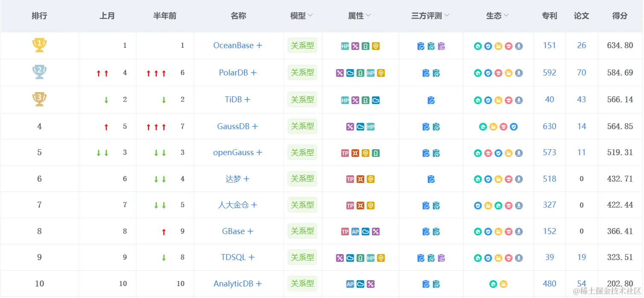The height and width of the screenshot is (298, 644).
Task: Click the 半年前 column header
Action: point(165,16)
